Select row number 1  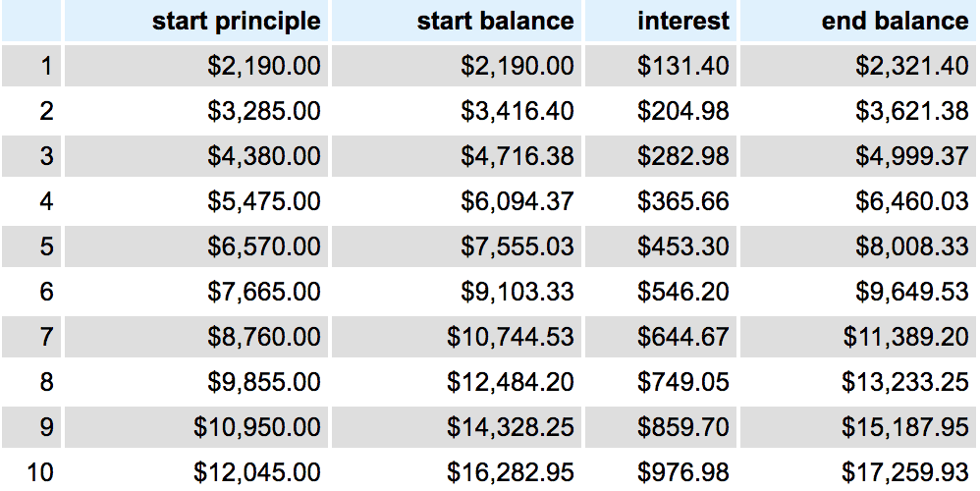(46, 66)
